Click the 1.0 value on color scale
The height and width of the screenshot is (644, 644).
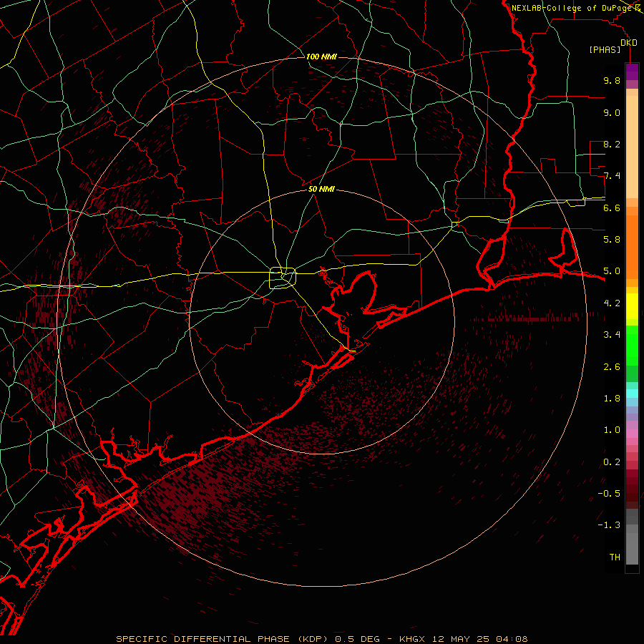[612, 430]
